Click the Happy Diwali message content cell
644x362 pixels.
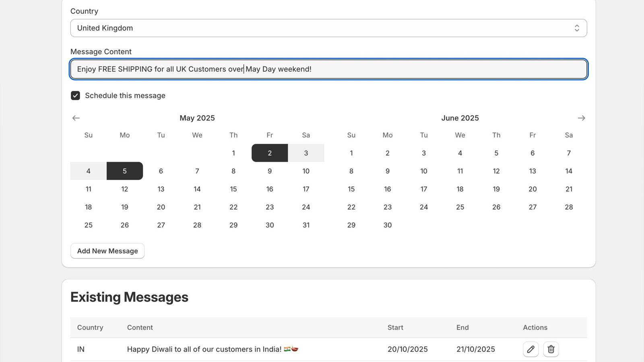(x=213, y=349)
